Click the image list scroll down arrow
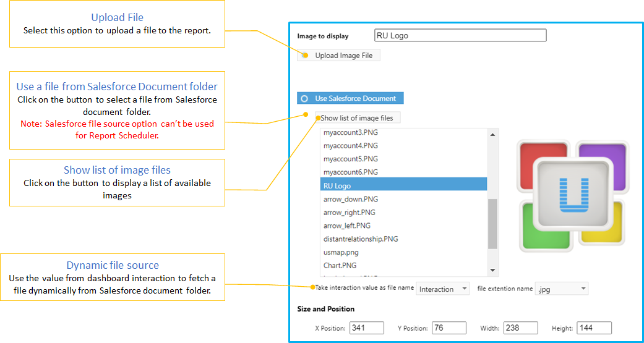 493,270
